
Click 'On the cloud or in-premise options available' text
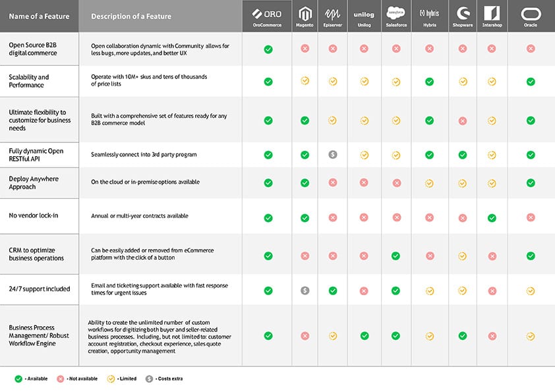pyautogui.click(x=145, y=182)
